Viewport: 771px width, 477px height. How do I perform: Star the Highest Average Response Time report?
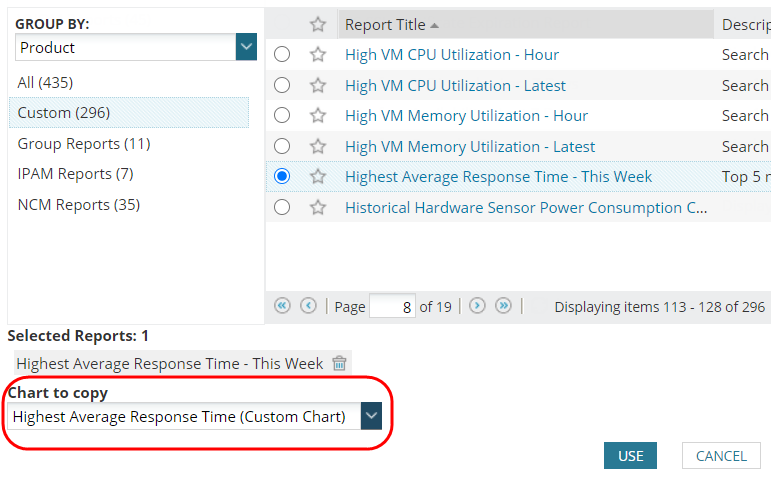pos(318,177)
